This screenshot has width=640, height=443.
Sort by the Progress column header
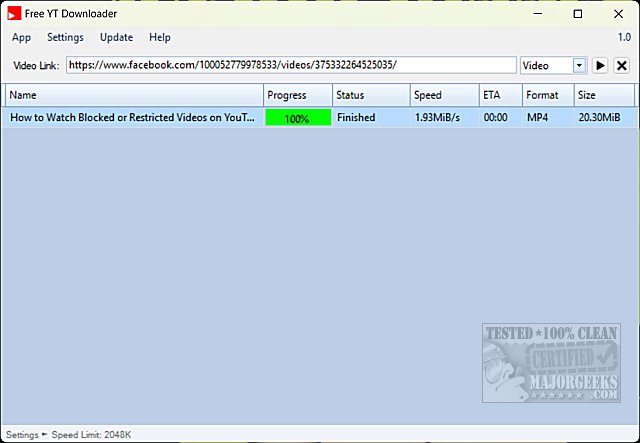point(298,95)
